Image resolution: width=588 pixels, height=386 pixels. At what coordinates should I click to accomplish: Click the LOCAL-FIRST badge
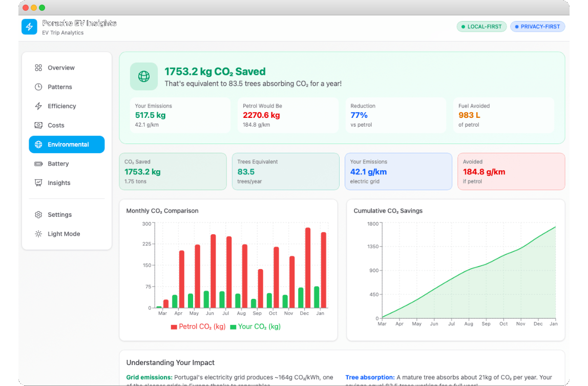481,26
